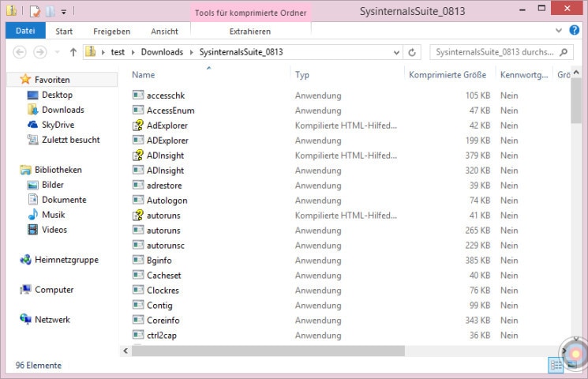Click the Musik note icon
The image size is (588, 379).
click(x=32, y=214)
